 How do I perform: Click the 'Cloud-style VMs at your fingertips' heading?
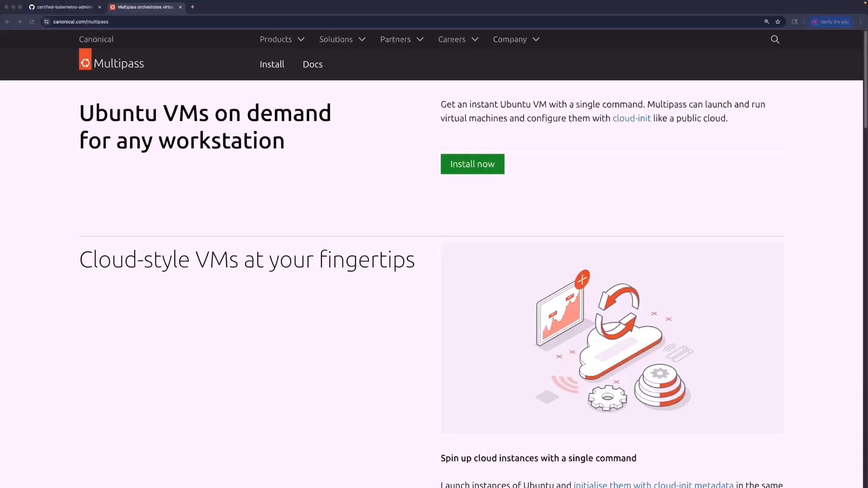coord(247,260)
